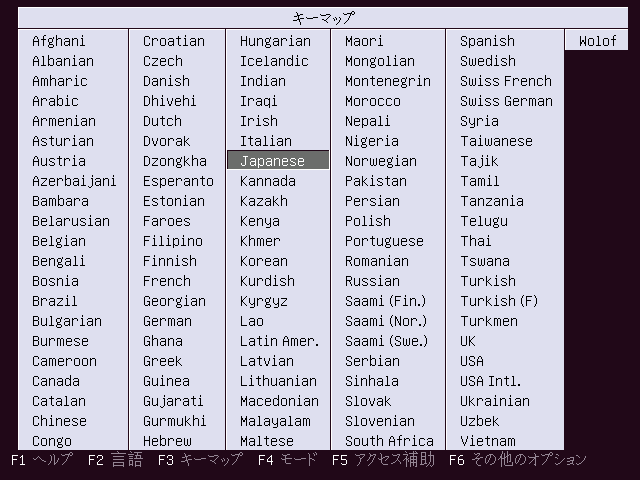This screenshot has height=480, width=640.
Task: Open F1 ヘルプ help option
Action: (42, 460)
